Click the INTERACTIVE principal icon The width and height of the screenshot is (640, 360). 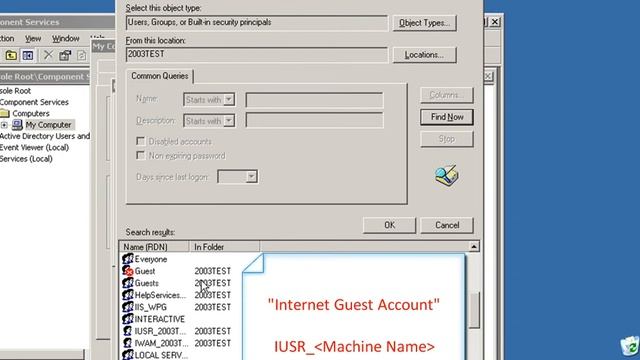pyautogui.click(x=128, y=319)
